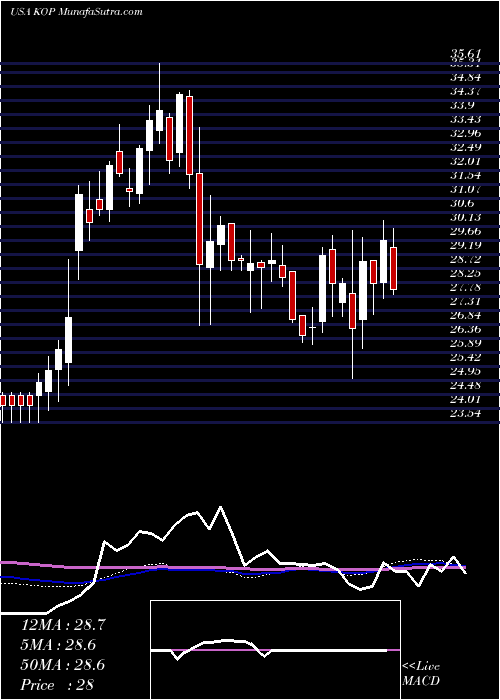
Task: Click inside the MACD inset chart
Action: 275,650
